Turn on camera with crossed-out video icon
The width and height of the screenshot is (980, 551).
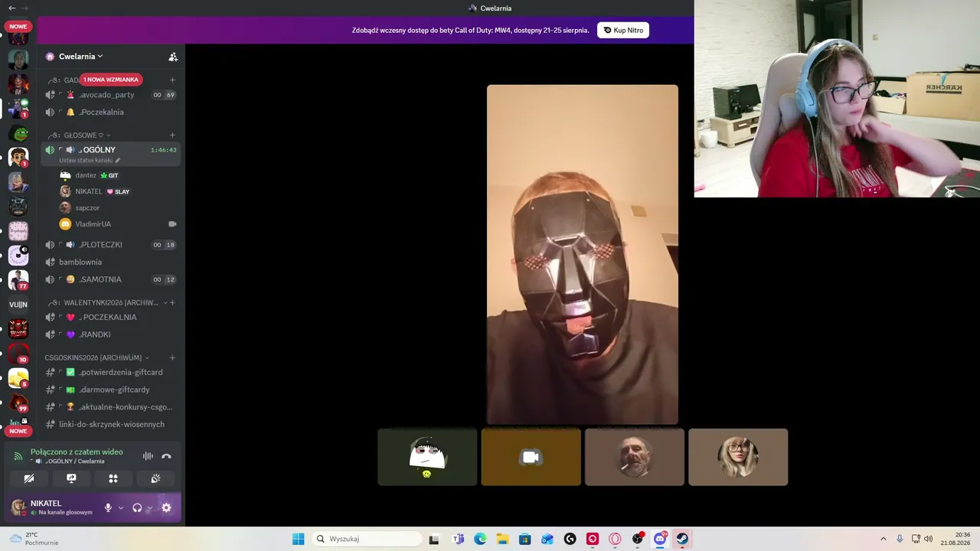(x=29, y=478)
